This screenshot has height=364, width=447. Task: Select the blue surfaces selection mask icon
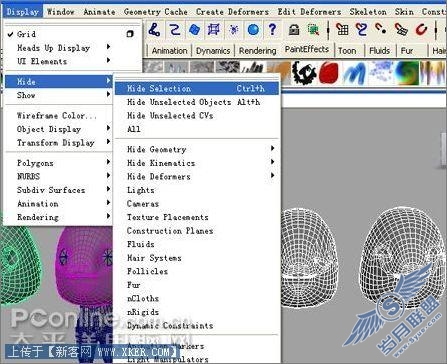(x=194, y=30)
